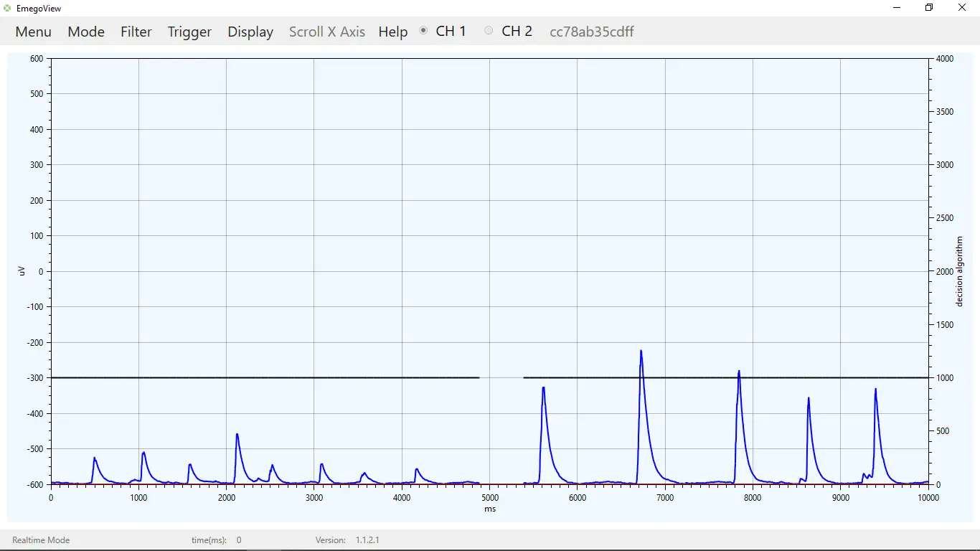This screenshot has height=551, width=980.
Task: Close the EmegoView window
Action: tap(962, 8)
